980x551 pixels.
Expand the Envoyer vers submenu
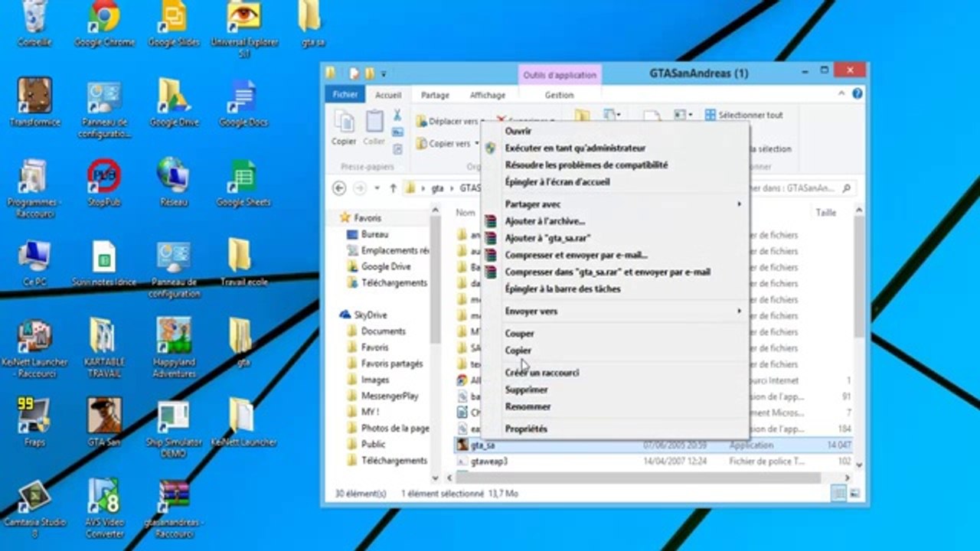pyautogui.click(x=616, y=311)
